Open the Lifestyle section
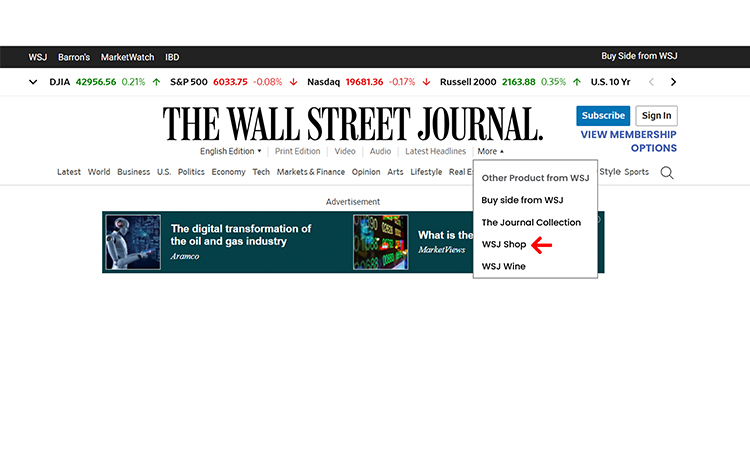The height and width of the screenshot is (450, 750). 426,172
